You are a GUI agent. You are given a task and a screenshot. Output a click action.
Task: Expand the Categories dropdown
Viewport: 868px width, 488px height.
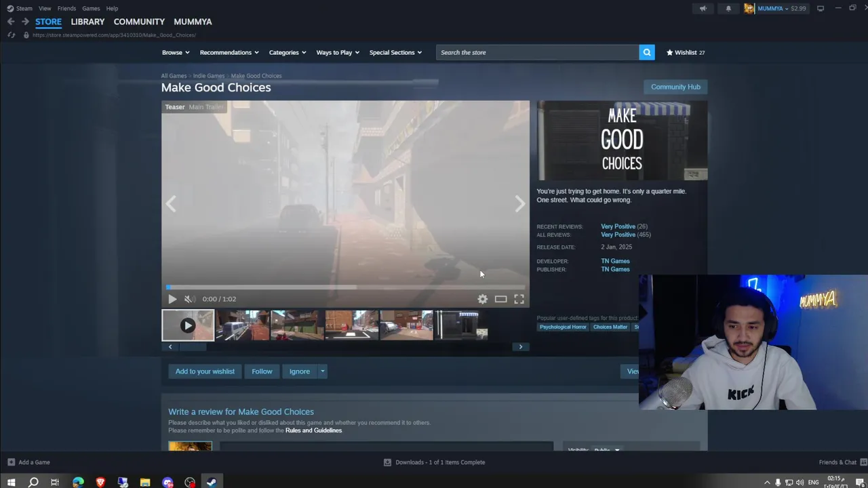288,52
